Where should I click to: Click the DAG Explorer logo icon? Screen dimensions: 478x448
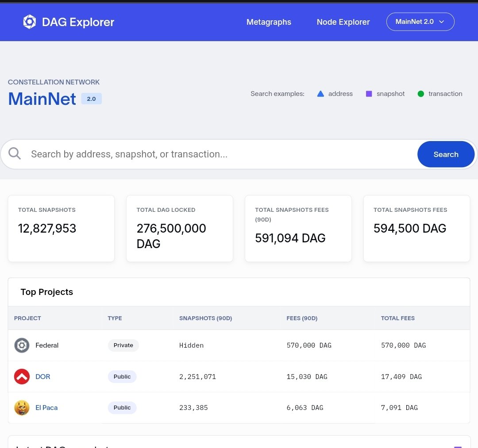[30, 22]
